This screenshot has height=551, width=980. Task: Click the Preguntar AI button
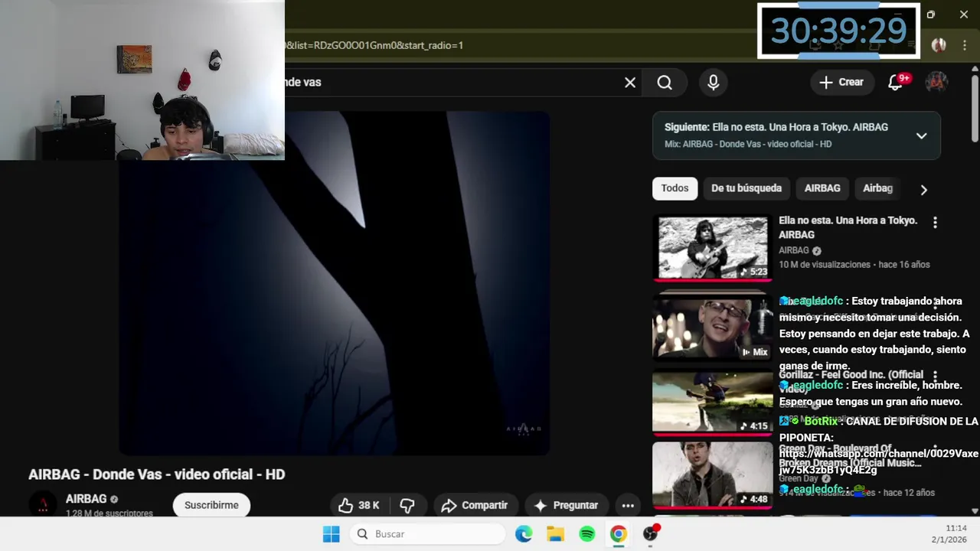566,505
